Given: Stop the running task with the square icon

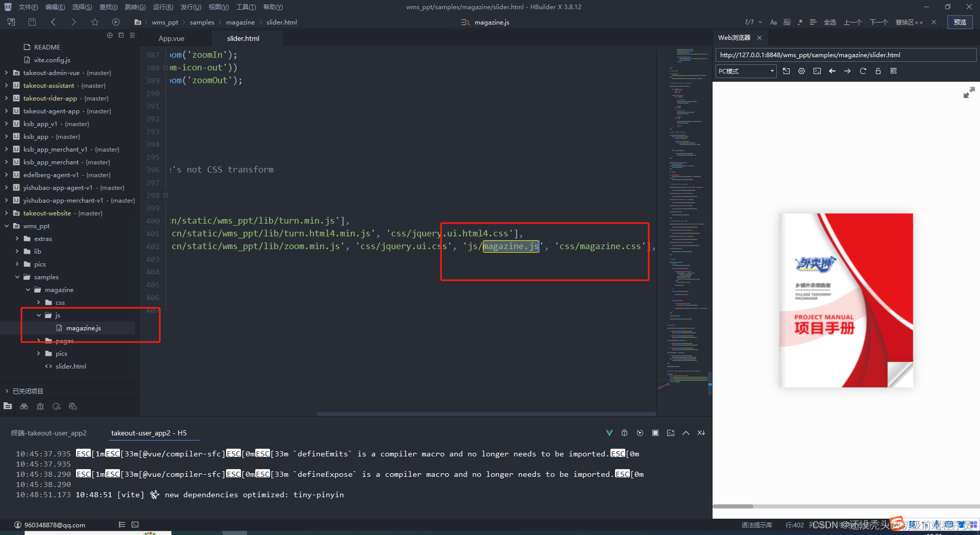Looking at the screenshot, I should tap(655, 433).
